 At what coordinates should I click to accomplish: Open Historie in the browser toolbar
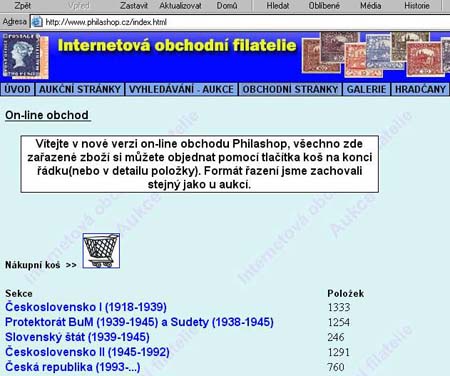tap(417, 6)
